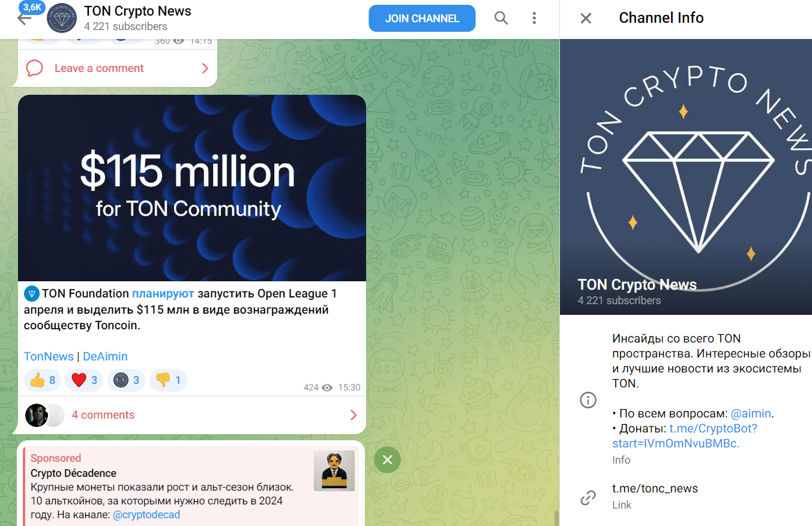
Task: Open the планируют hyperlink
Action: [163, 294]
